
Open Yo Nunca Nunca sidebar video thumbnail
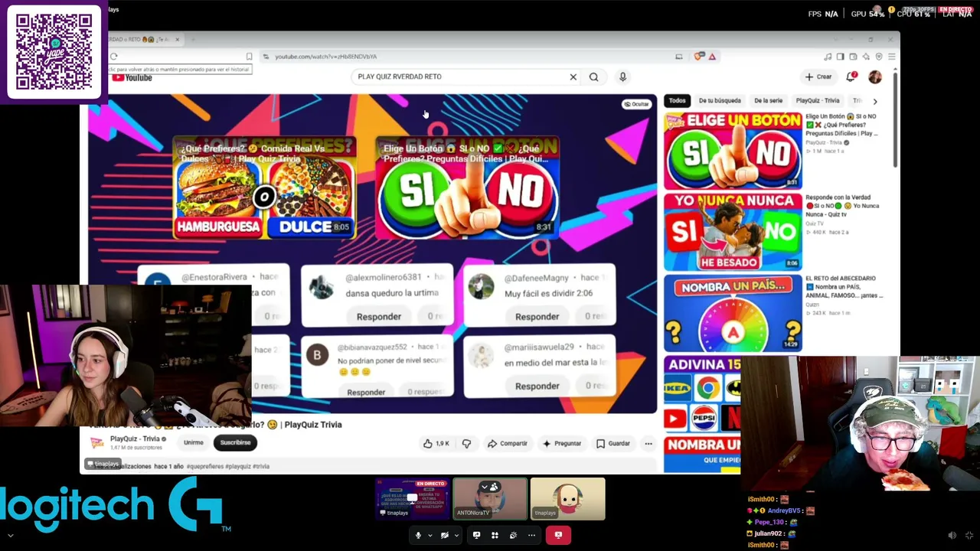click(x=733, y=232)
